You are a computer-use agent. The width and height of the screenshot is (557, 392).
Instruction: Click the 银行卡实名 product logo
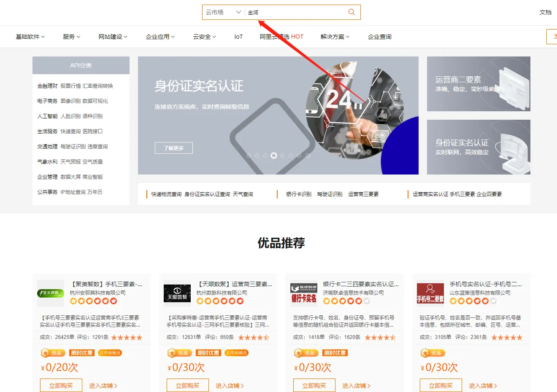click(304, 293)
